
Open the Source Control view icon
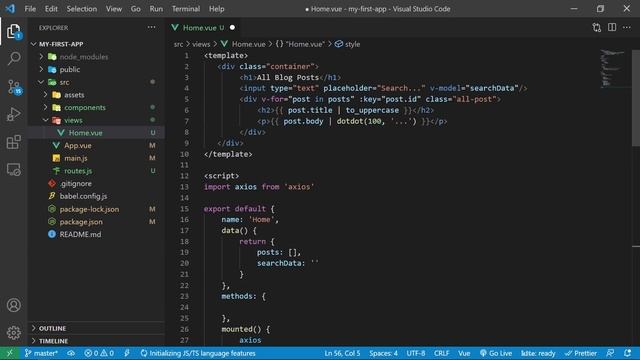tap(13, 87)
